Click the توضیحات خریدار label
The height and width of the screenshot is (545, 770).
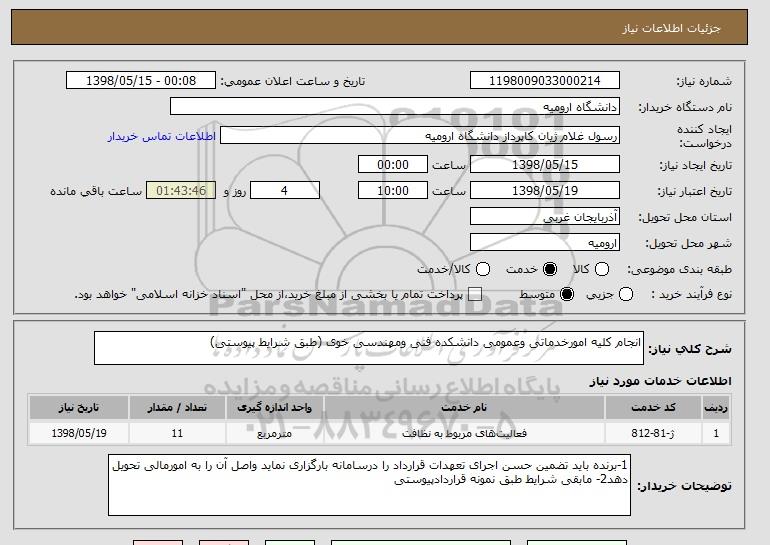pos(684,486)
